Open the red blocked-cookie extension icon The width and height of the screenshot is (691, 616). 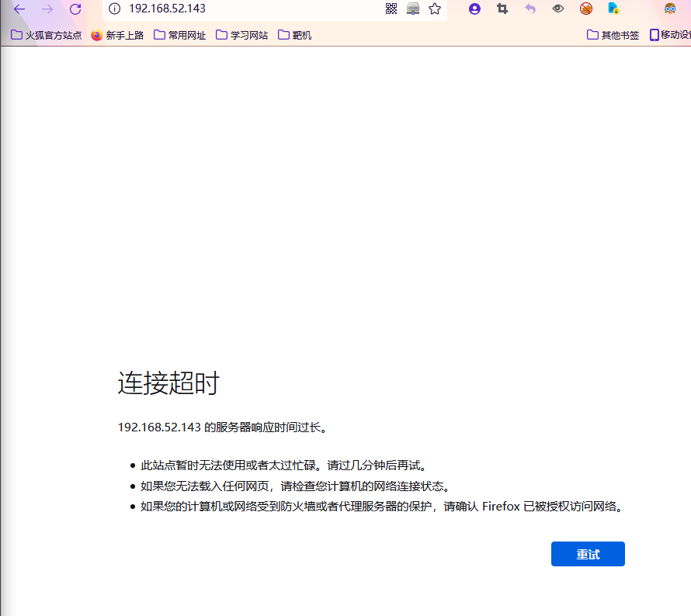click(x=586, y=9)
